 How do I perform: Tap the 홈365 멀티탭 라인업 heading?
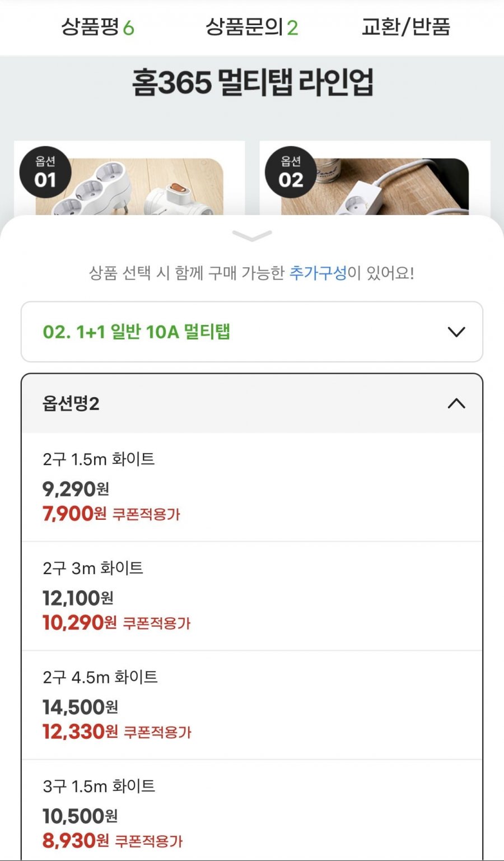[252, 83]
